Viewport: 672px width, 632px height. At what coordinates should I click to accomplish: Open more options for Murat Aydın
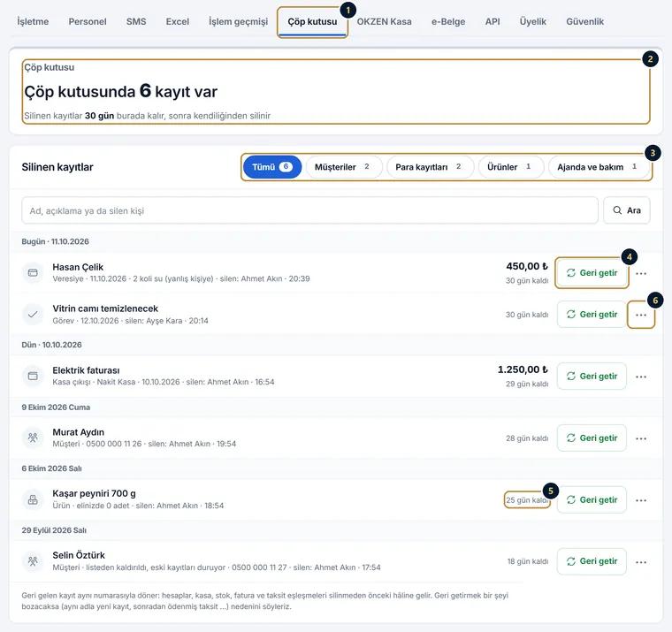(641, 438)
